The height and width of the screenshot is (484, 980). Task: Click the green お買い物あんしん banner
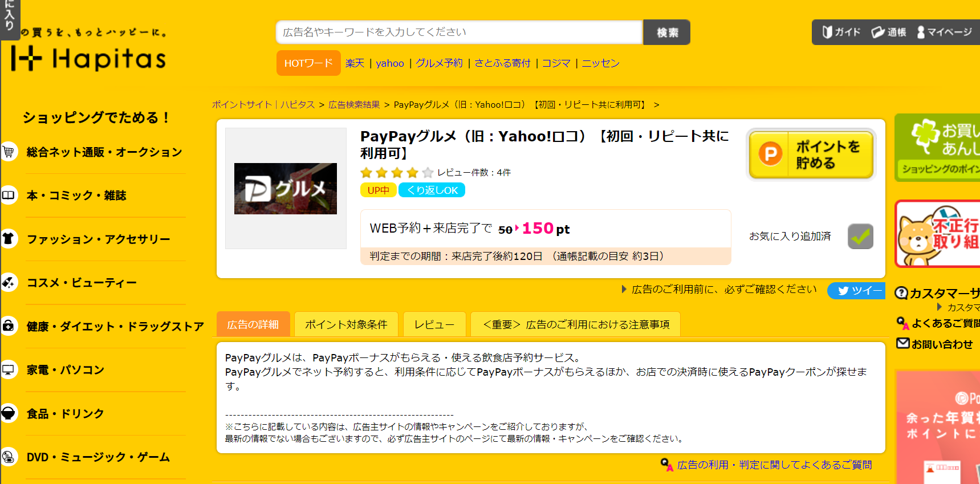coord(937,148)
